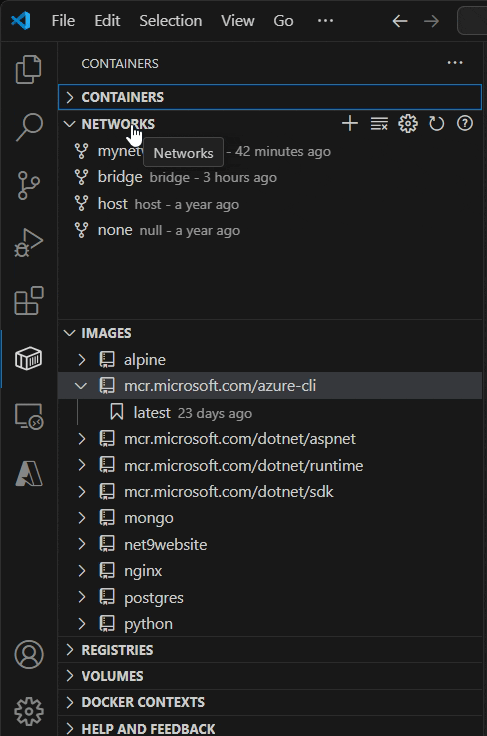The image size is (487, 736).
Task: Go back with the left arrow
Action: [400, 21]
